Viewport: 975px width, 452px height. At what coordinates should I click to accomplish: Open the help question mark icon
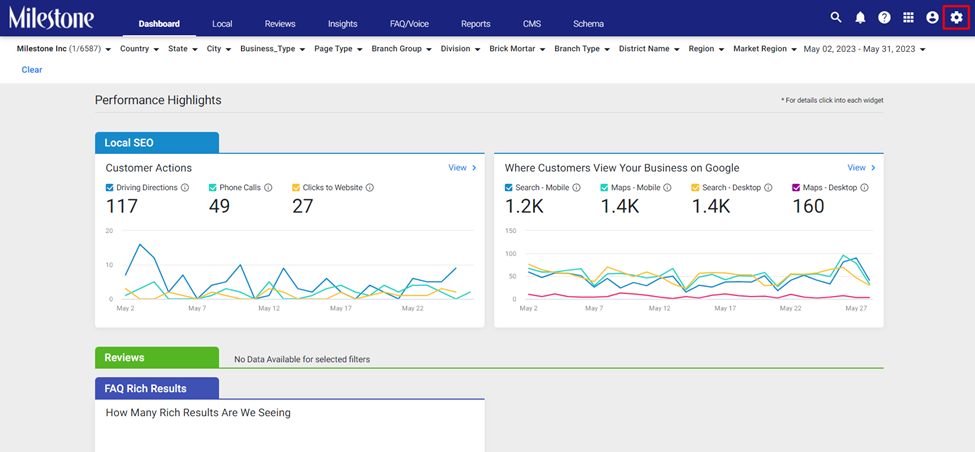click(x=884, y=18)
